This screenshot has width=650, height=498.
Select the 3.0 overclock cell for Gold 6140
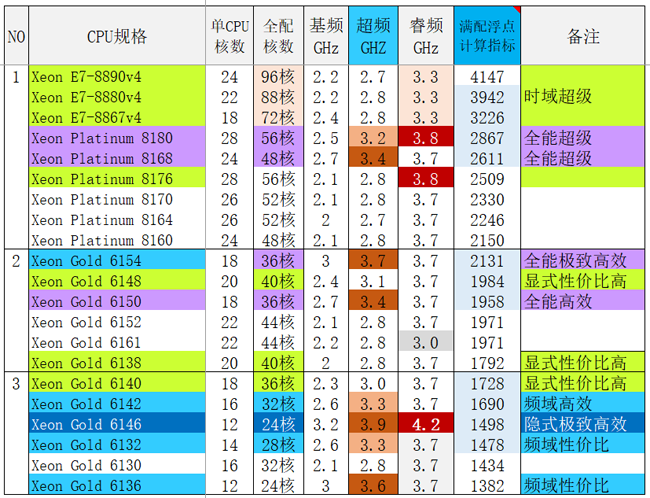373,383
